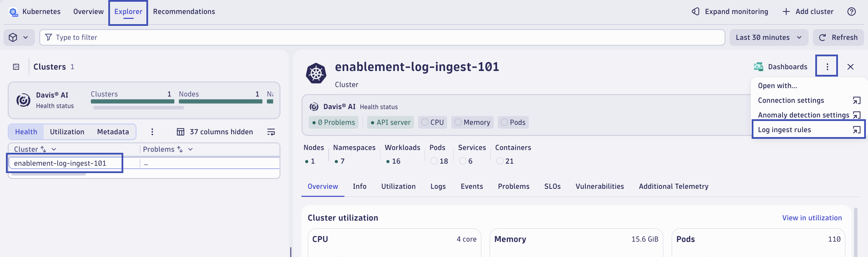
Task: Open the Overview top navigation tab
Action: click(88, 12)
